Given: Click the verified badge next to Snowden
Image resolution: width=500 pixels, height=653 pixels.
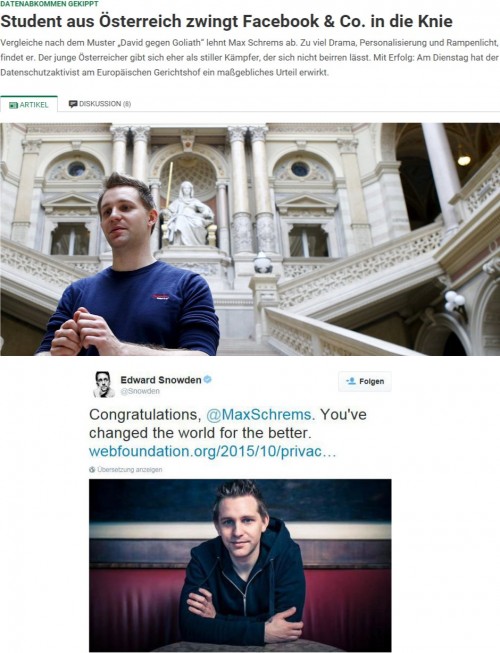Looking at the screenshot, I should (208, 379).
